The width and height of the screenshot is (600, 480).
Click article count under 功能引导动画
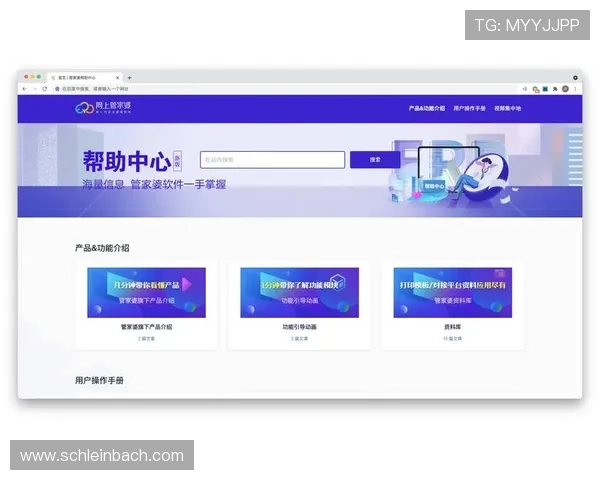[300, 339]
